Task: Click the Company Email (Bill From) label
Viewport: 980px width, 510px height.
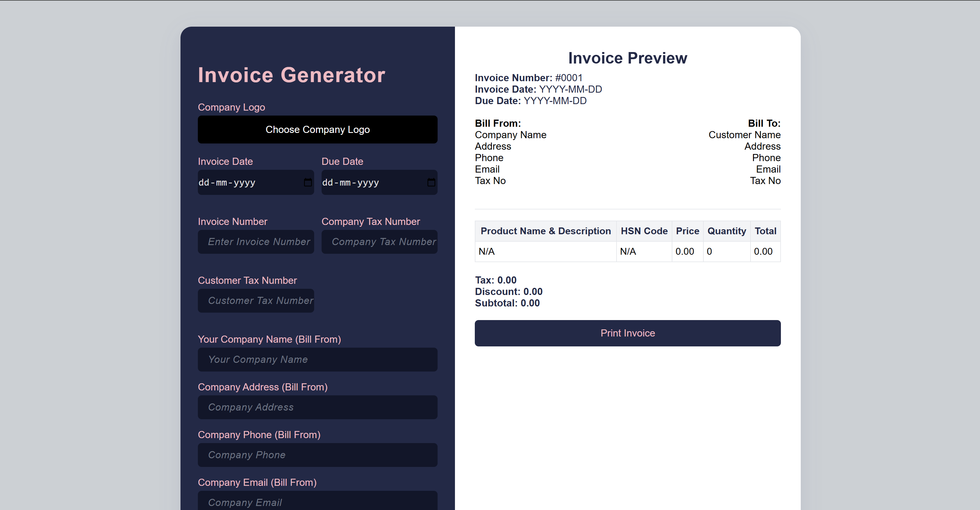Action: click(257, 483)
